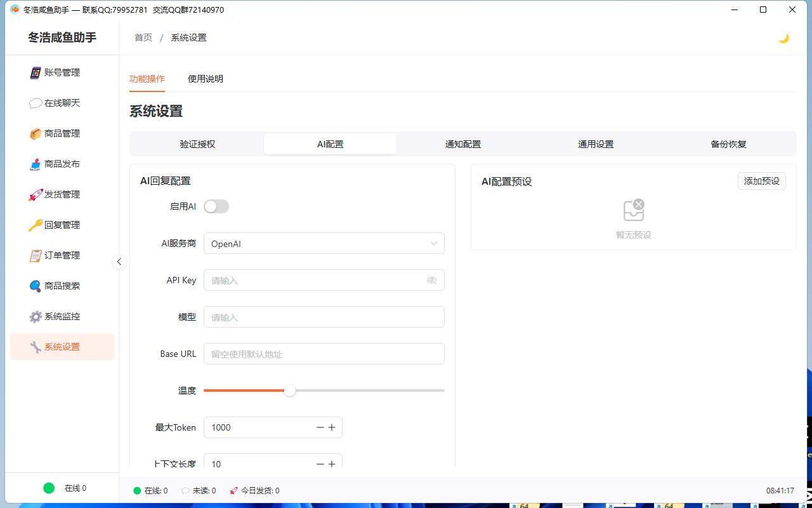Image resolution: width=812 pixels, height=508 pixels.
Task: Focus the Base URL input field
Action: [324, 354]
